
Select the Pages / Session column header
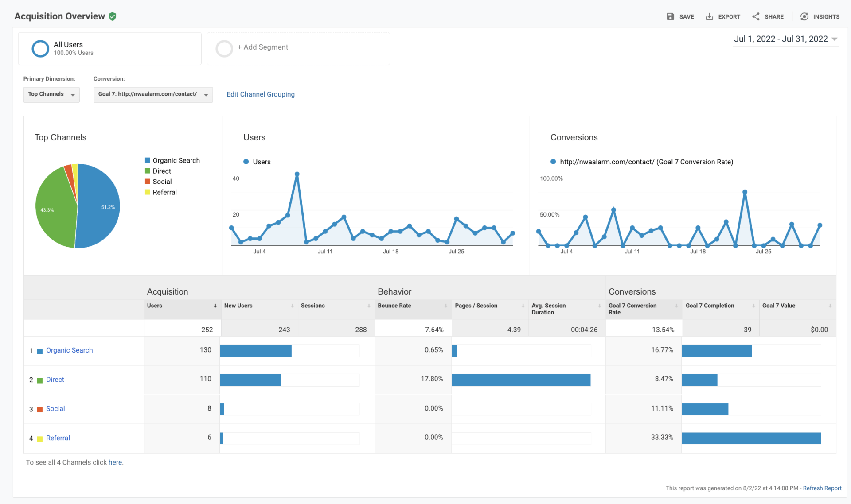[x=476, y=306]
